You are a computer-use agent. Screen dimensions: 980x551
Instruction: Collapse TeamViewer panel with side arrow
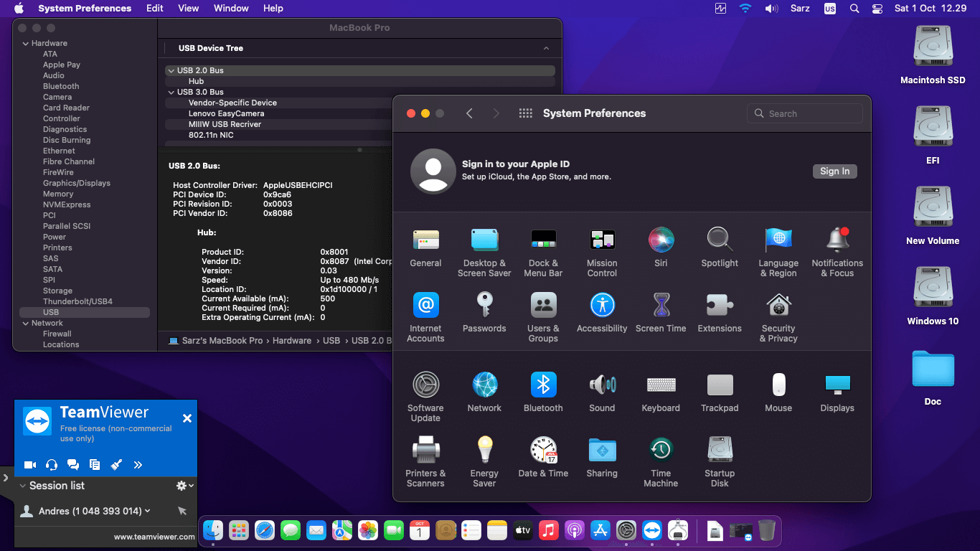(6, 477)
